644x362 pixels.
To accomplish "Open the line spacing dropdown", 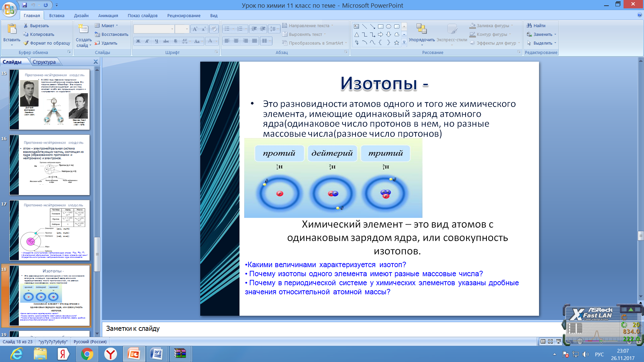I will click(274, 29).
